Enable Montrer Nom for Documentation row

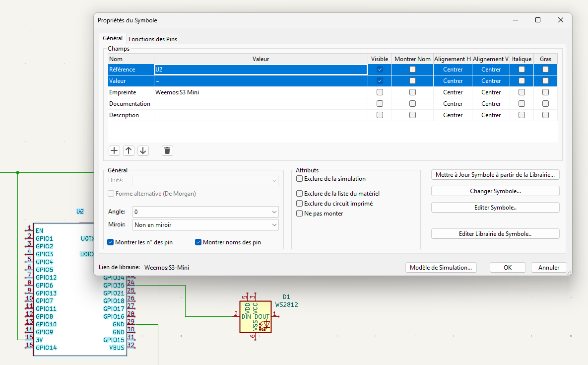click(x=412, y=103)
